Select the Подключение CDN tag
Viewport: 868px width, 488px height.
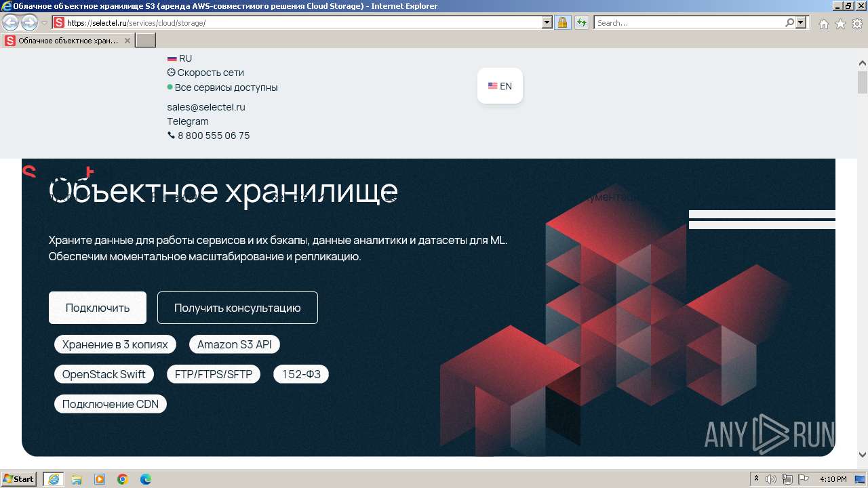pyautogui.click(x=111, y=404)
